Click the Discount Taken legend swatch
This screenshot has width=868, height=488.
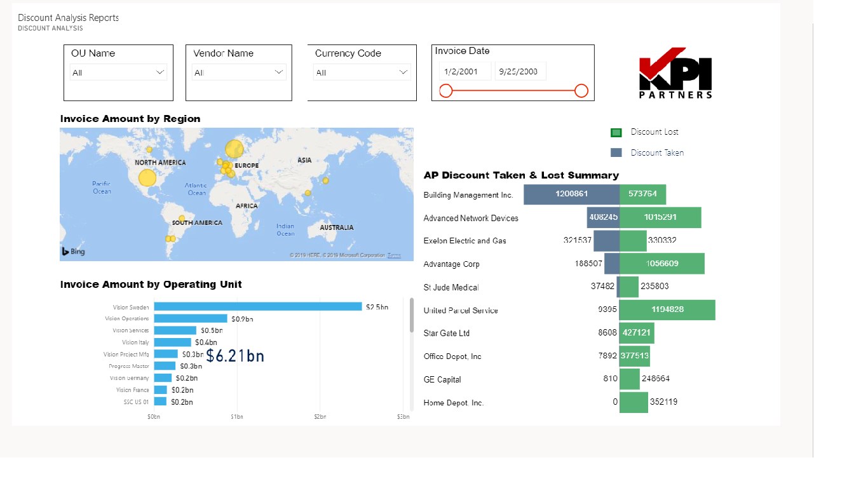(616, 152)
